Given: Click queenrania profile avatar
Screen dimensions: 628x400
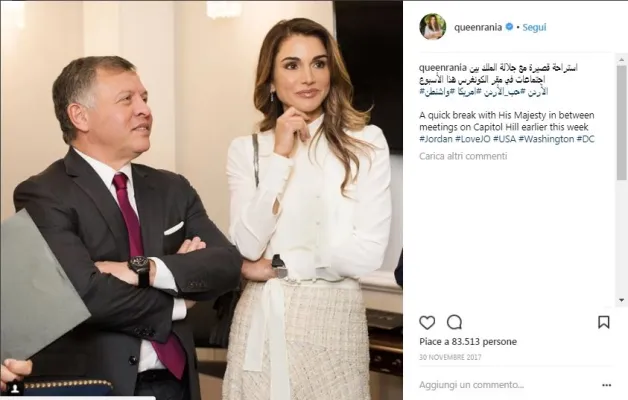Looking at the screenshot, I should (x=433, y=27).
